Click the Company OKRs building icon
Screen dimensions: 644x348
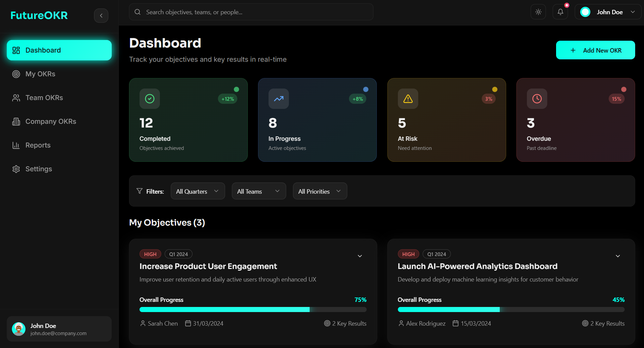[16, 121]
